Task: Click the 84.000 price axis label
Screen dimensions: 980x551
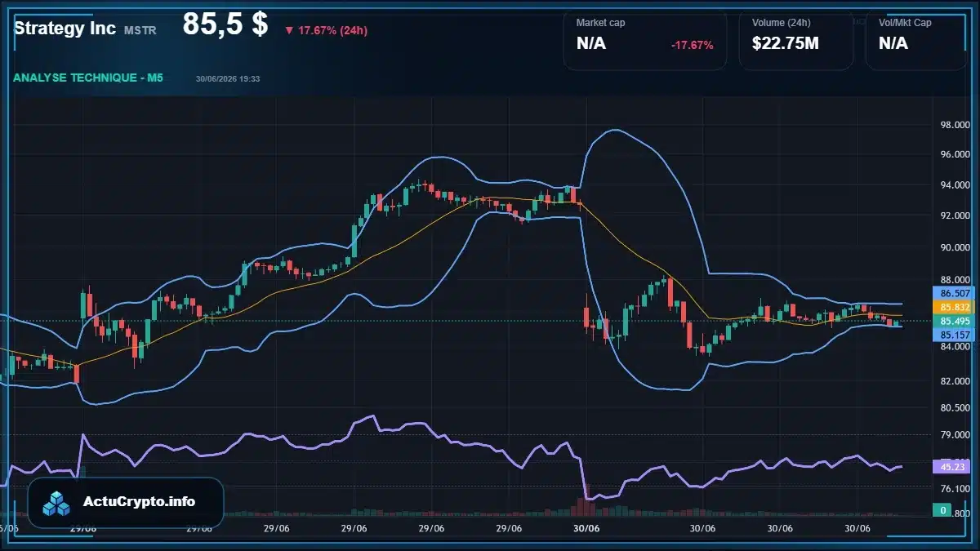Action: 955,347
